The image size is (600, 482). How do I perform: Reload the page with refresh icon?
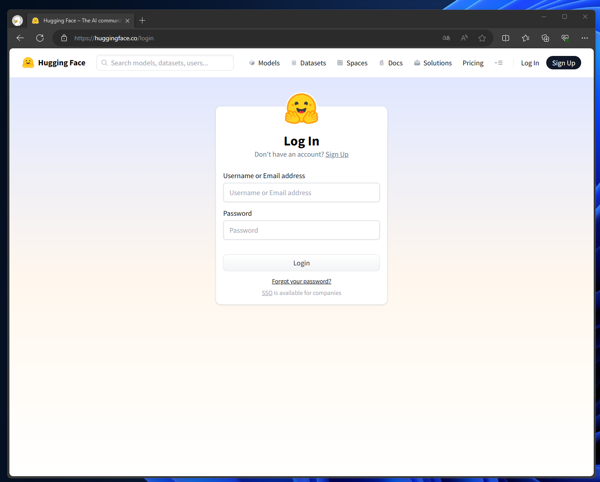tap(40, 38)
